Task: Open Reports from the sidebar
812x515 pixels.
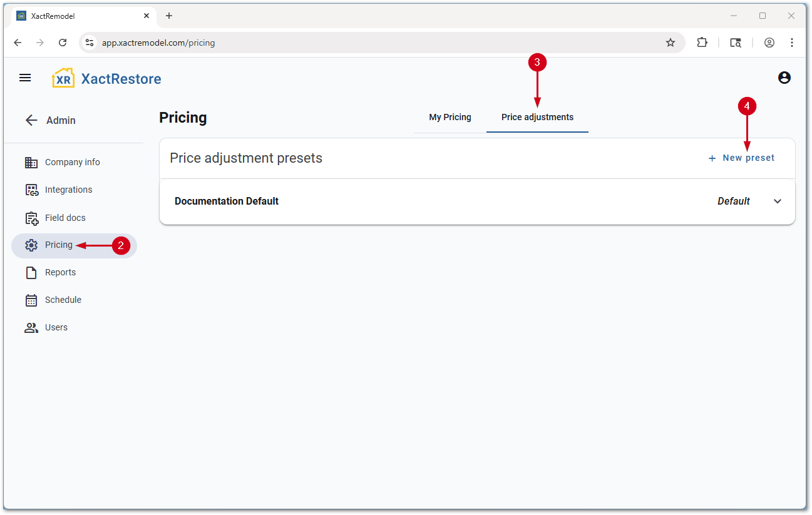Action: [x=60, y=272]
